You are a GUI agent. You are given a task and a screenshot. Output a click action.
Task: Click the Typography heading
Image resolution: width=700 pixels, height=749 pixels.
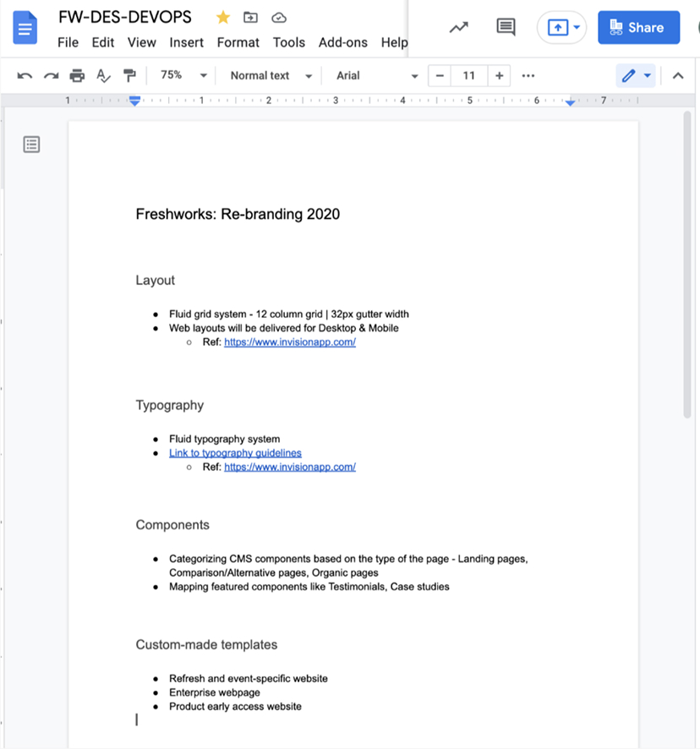pos(170,405)
